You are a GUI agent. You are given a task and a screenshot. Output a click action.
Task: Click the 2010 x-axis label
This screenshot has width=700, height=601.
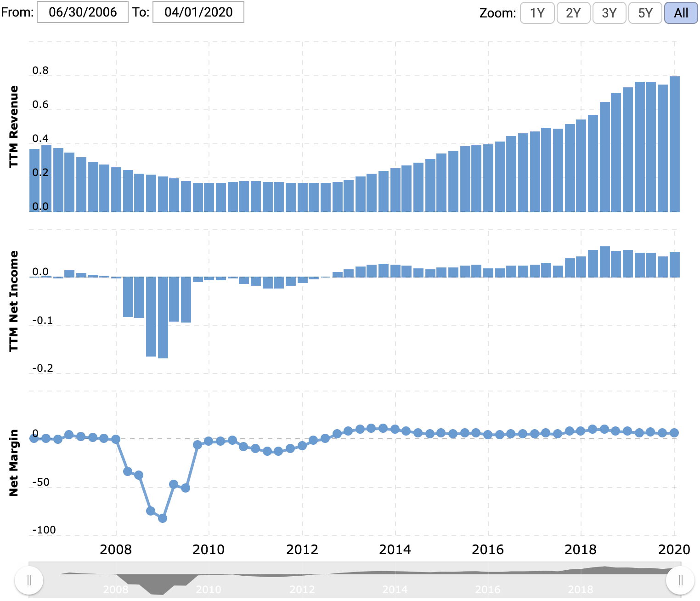pyautogui.click(x=209, y=550)
